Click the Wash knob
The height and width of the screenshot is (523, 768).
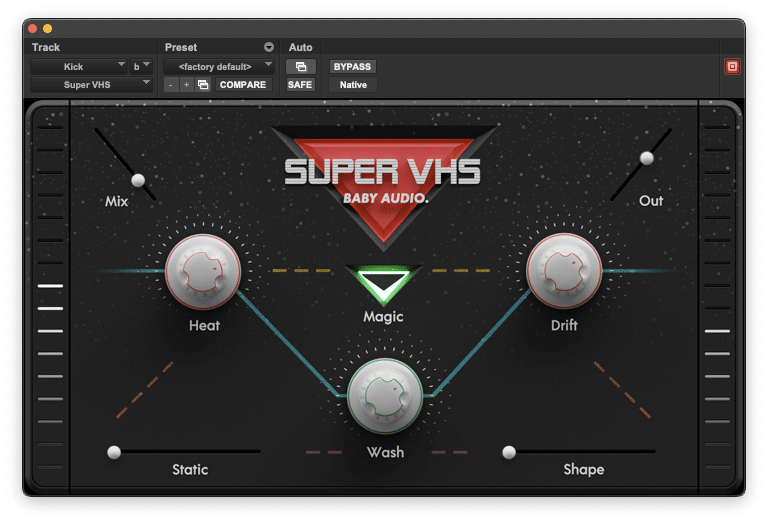click(x=385, y=396)
